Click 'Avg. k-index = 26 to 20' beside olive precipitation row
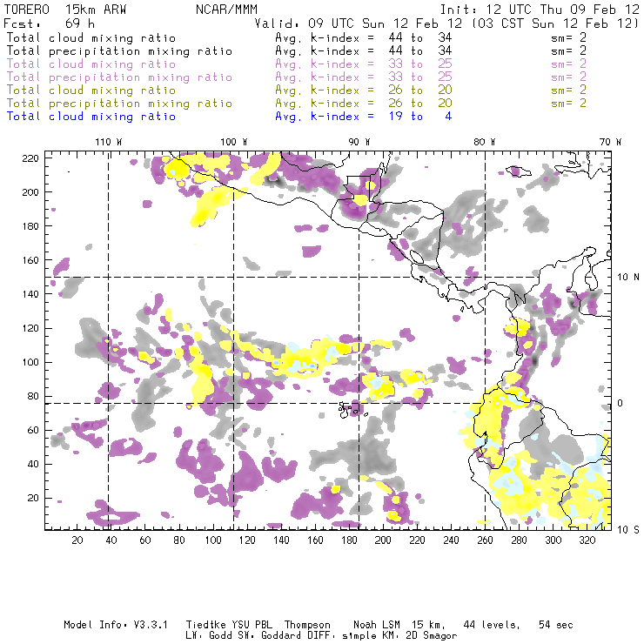Image resolution: width=644 pixels, height=644 pixels. click(x=364, y=103)
